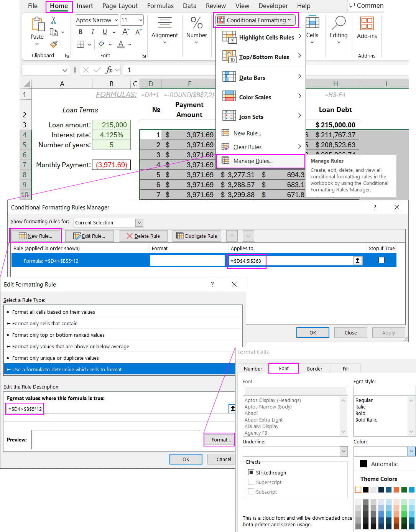Enable the Stop If True checkbox
The image size is (416, 532).
click(x=381, y=260)
